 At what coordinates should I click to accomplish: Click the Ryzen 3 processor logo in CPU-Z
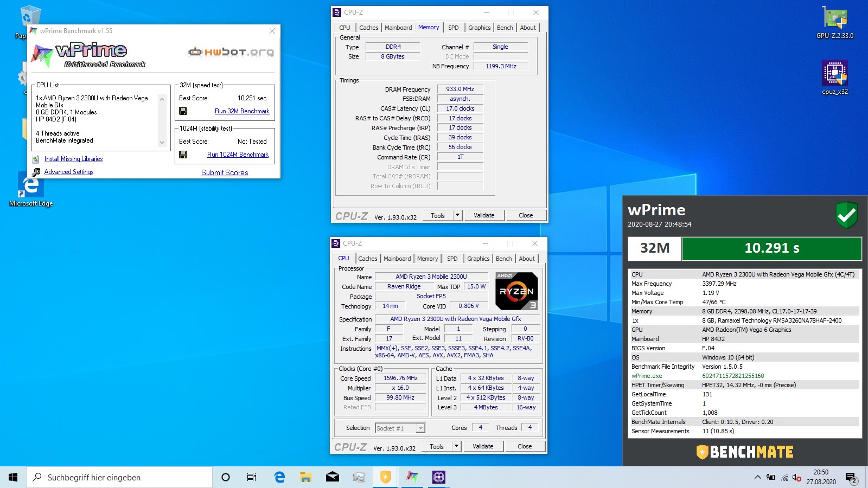[516, 291]
